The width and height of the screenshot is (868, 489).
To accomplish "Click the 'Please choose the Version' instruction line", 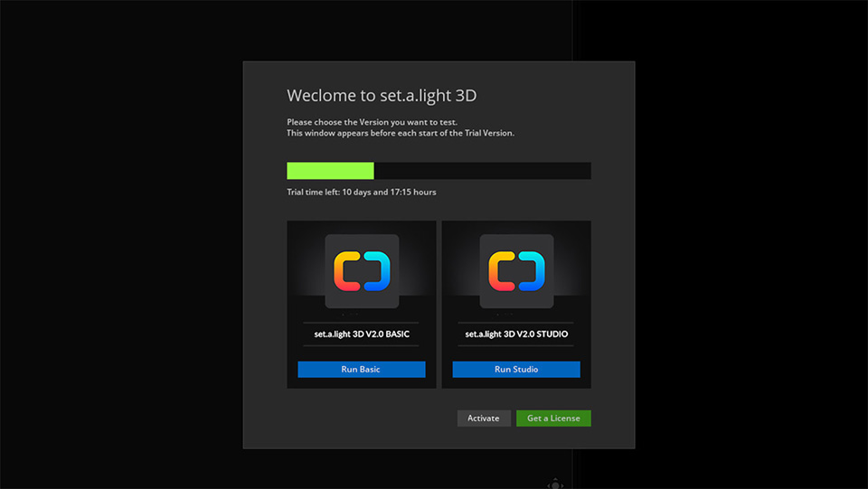I will coord(372,122).
